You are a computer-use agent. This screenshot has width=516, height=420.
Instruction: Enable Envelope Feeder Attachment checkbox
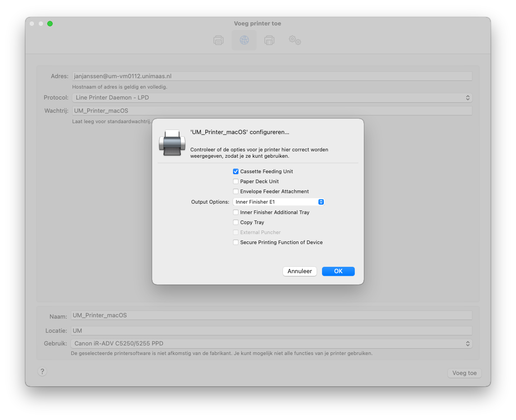tap(236, 191)
